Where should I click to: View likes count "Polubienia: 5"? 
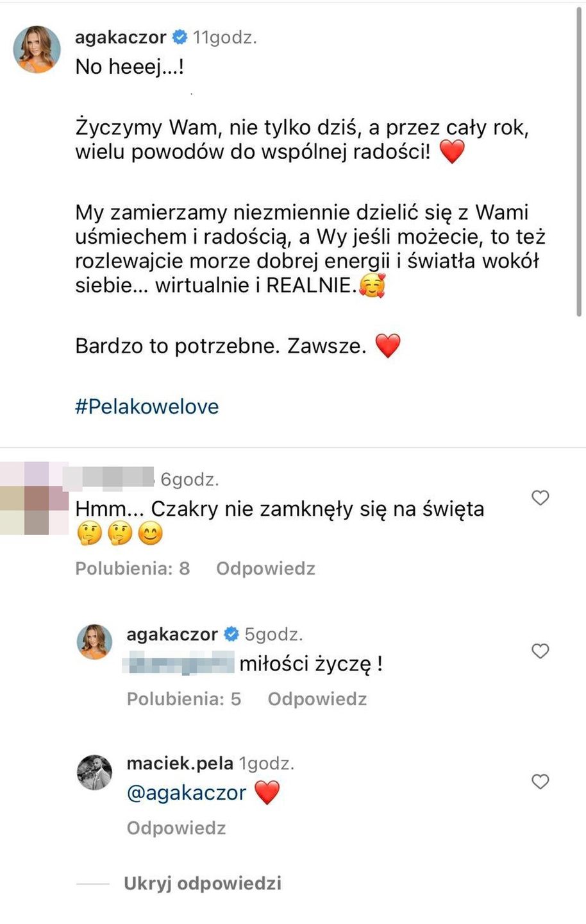click(184, 699)
